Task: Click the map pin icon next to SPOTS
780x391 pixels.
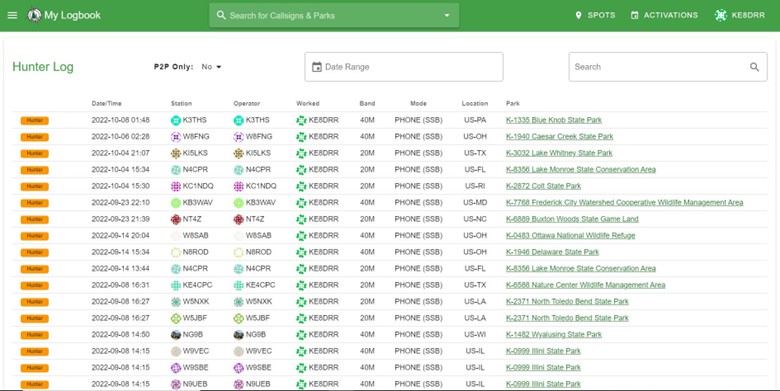Action: [578, 15]
